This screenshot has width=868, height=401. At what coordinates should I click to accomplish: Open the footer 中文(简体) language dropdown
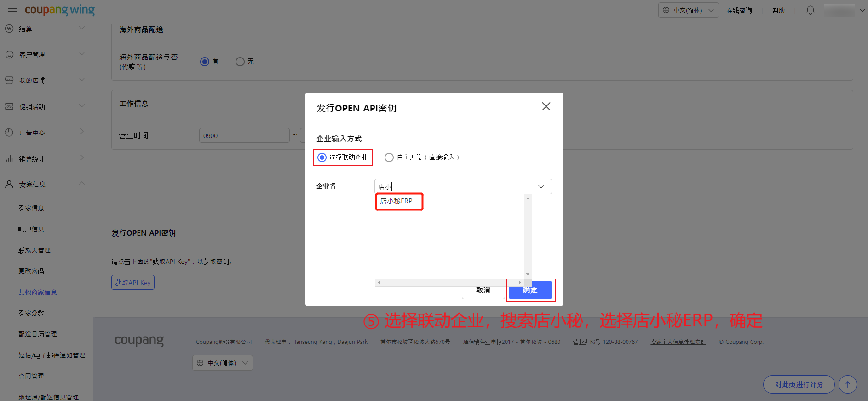click(222, 363)
